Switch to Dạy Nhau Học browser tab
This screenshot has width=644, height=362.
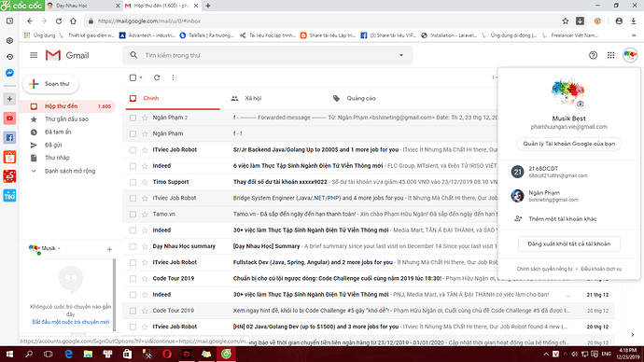(83, 6)
